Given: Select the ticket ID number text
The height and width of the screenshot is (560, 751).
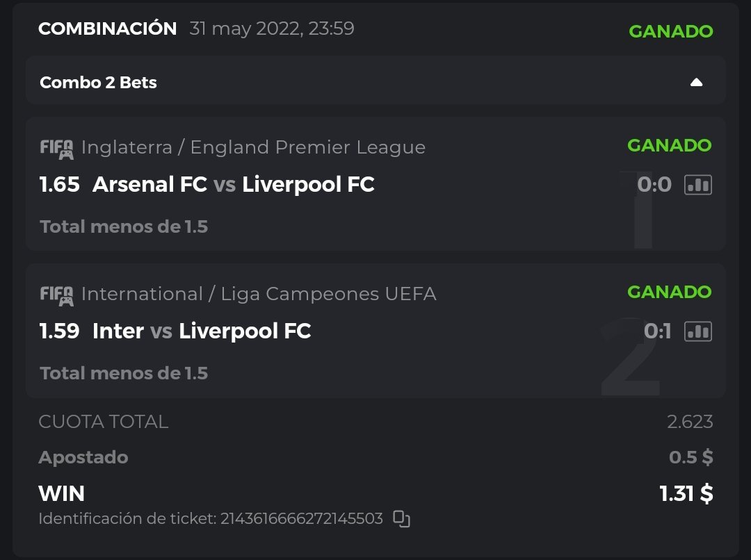Looking at the screenshot, I should click(x=301, y=519).
